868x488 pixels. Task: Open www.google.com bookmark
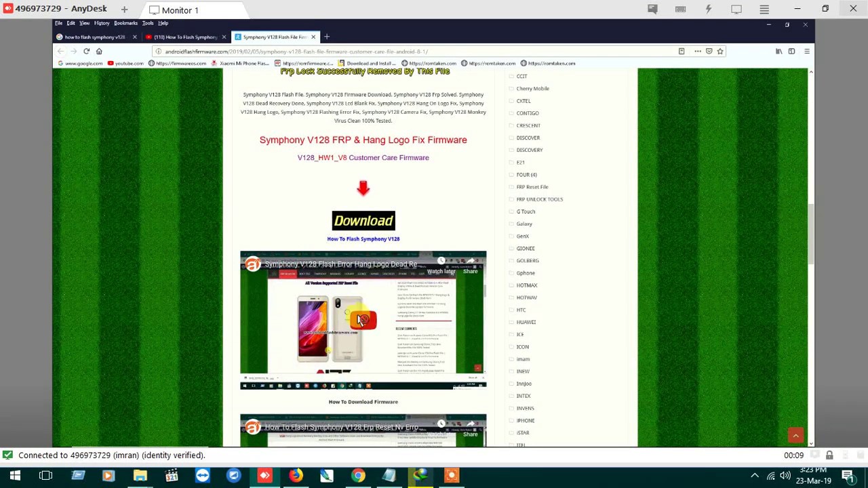point(80,63)
